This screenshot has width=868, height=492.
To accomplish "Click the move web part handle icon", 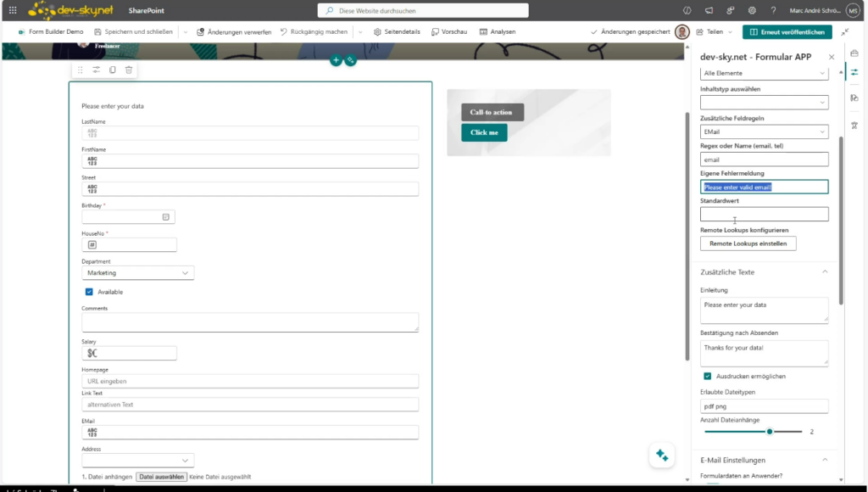I will pyautogui.click(x=80, y=70).
